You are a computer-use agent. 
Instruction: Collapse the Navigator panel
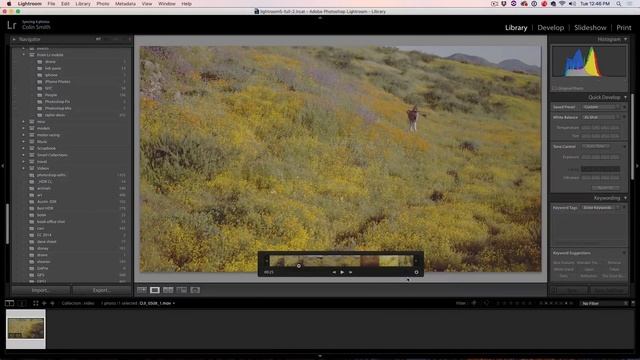[x=14, y=39]
